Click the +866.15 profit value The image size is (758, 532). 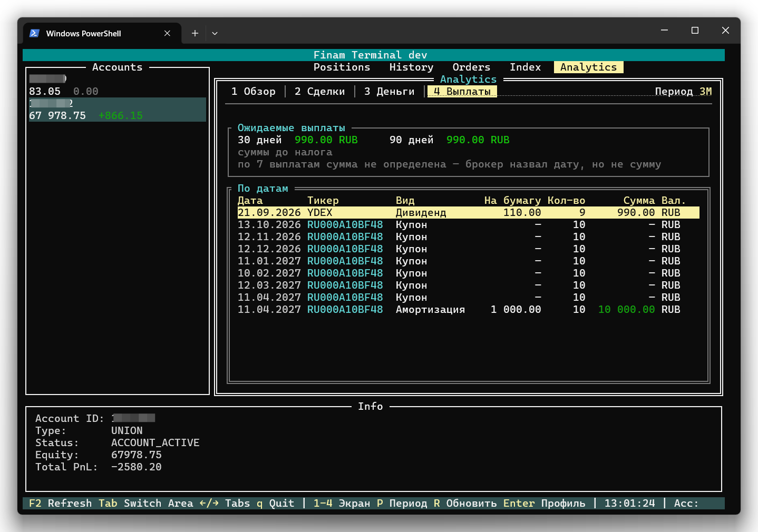[x=120, y=116]
